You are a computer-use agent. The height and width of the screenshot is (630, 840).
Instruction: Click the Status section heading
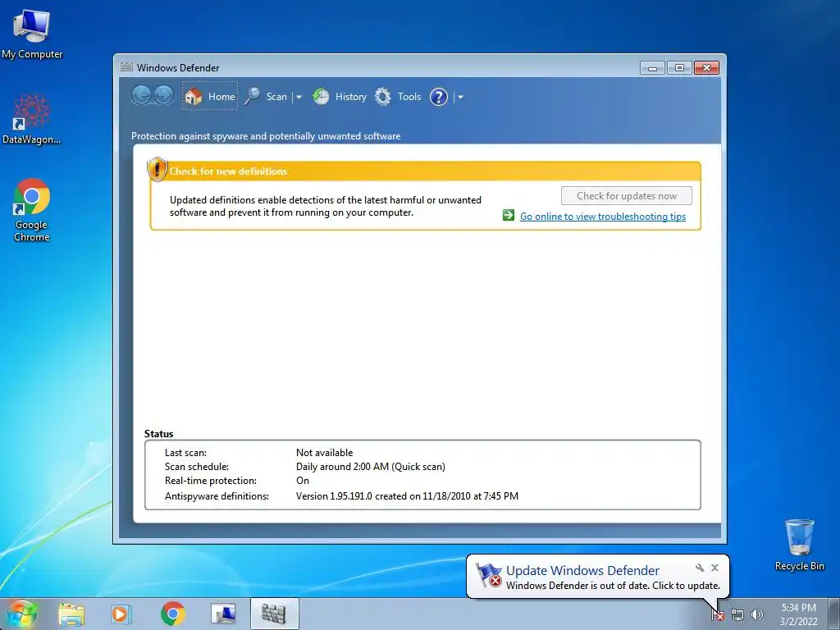158,434
